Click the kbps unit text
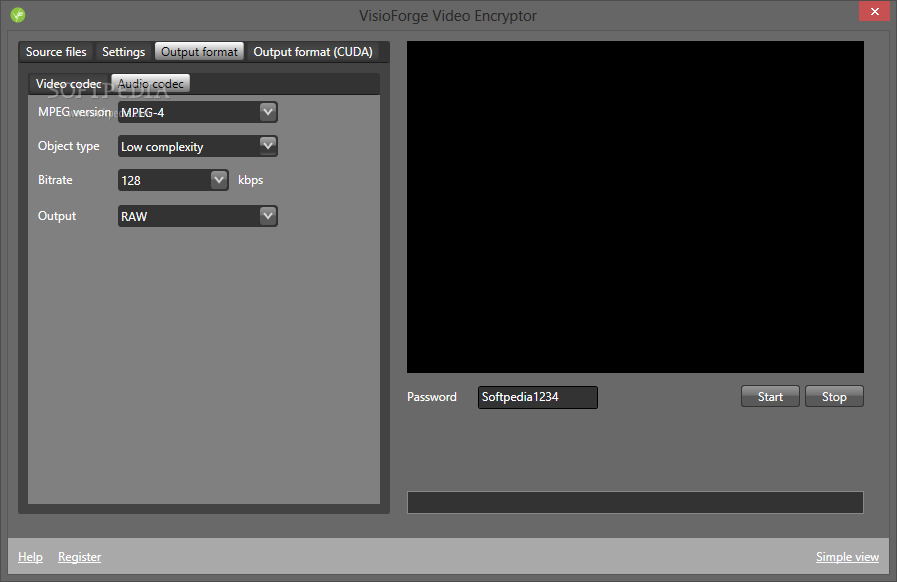The image size is (897, 582). coord(251,180)
